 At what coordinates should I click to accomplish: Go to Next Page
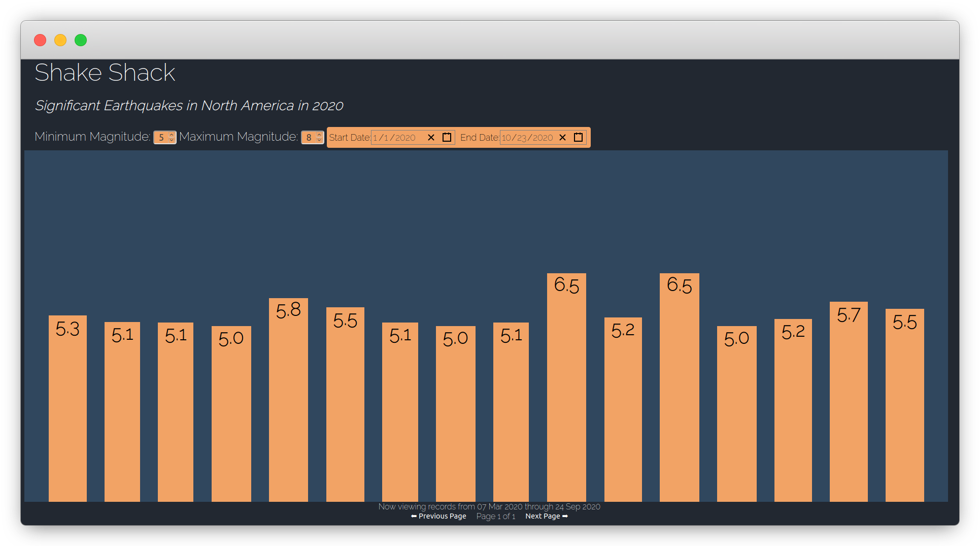pos(547,516)
